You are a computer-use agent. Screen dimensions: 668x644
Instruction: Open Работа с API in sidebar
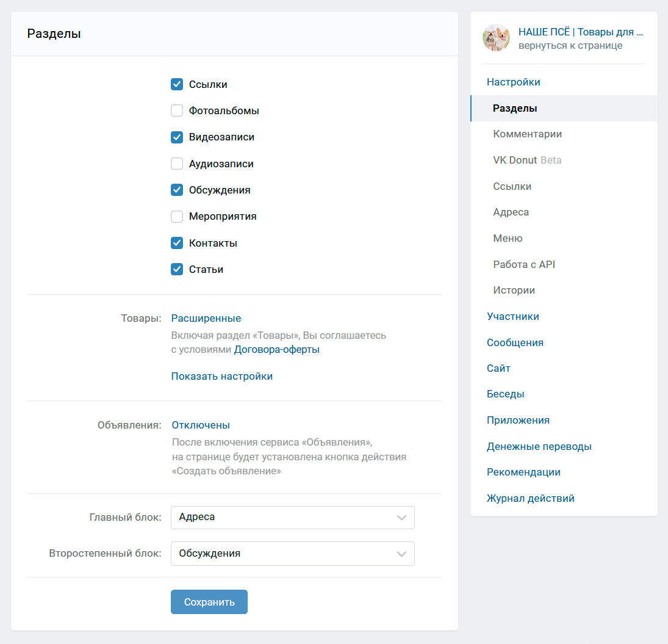tap(524, 264)
